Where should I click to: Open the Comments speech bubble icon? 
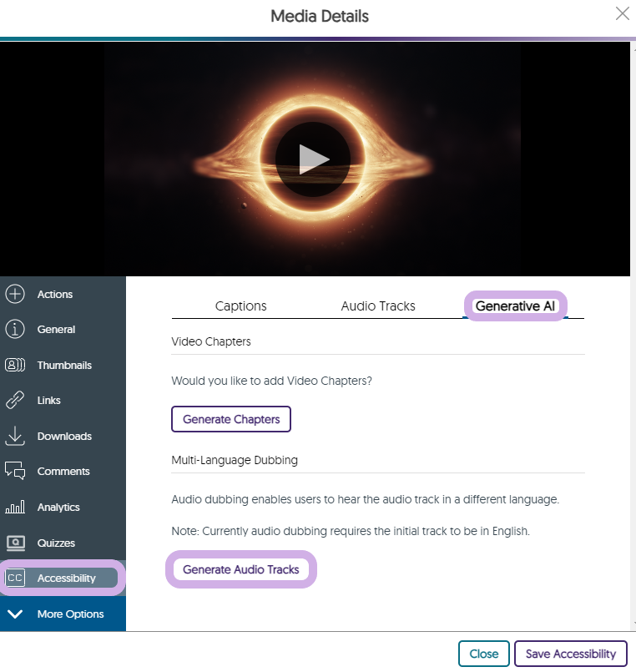pyautogui.click(x=15, y=472)
